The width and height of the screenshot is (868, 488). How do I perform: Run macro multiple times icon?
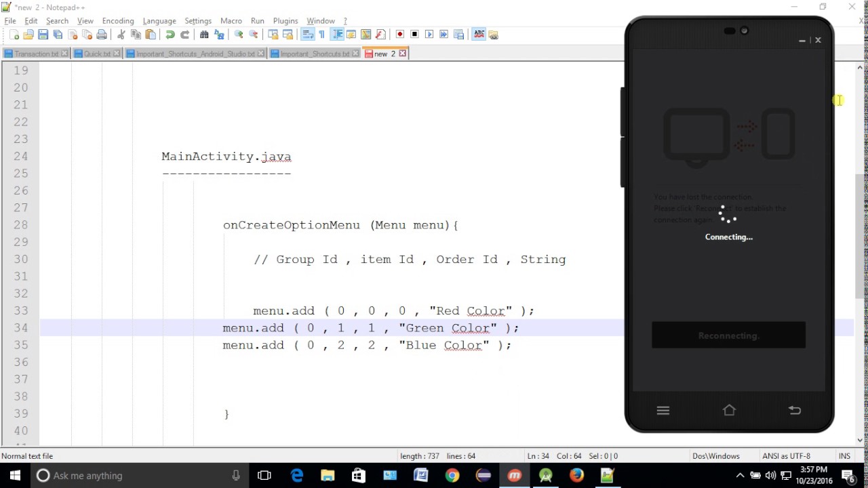[x=444, y=35]
